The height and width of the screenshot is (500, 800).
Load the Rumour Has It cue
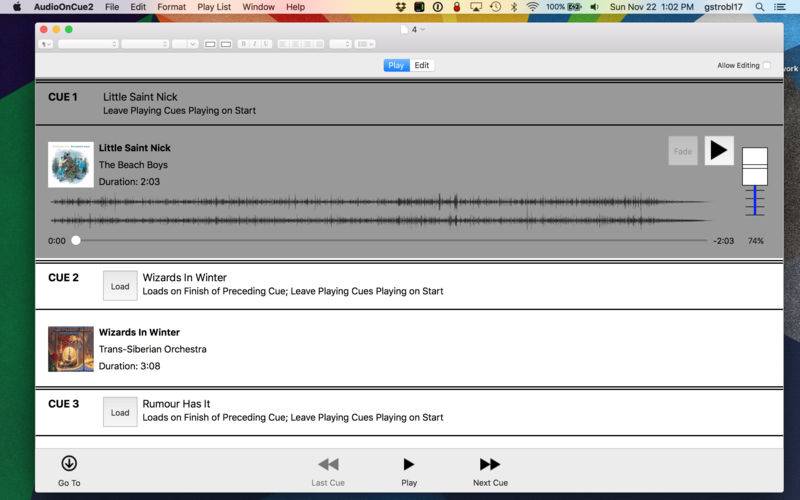(x=120, y=412)
